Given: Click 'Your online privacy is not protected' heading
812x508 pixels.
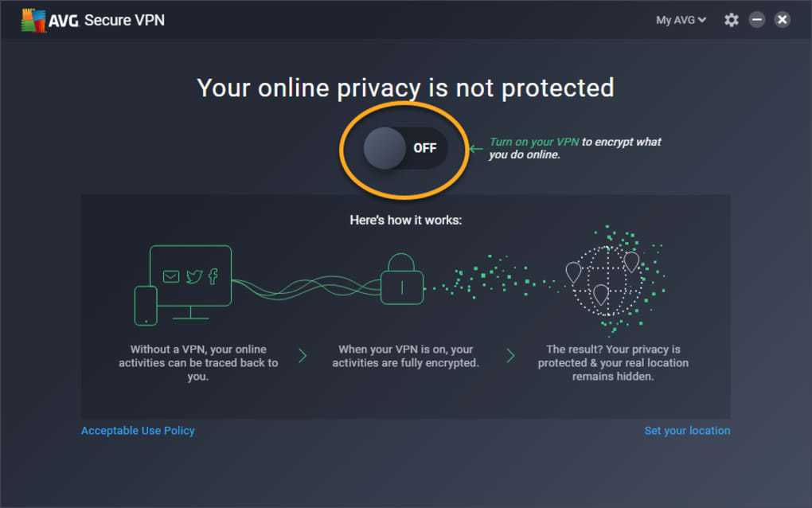Looking at the screenshot, I should pyautogui.click(x=405, y=88).
